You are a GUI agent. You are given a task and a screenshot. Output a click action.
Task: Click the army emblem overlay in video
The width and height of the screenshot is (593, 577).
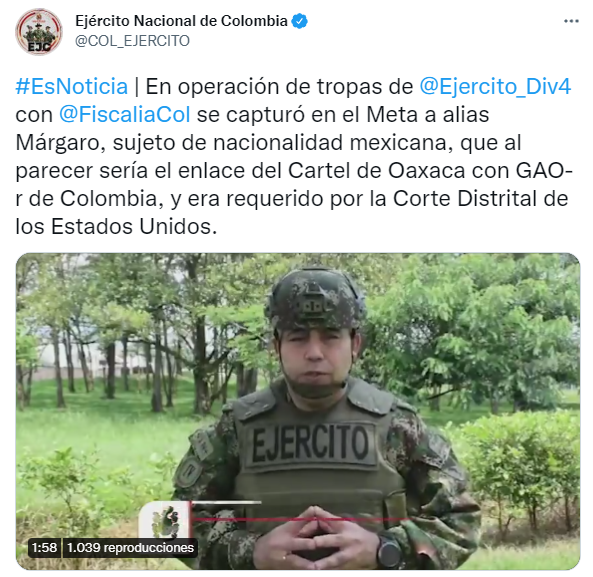(x=165, y=520)
